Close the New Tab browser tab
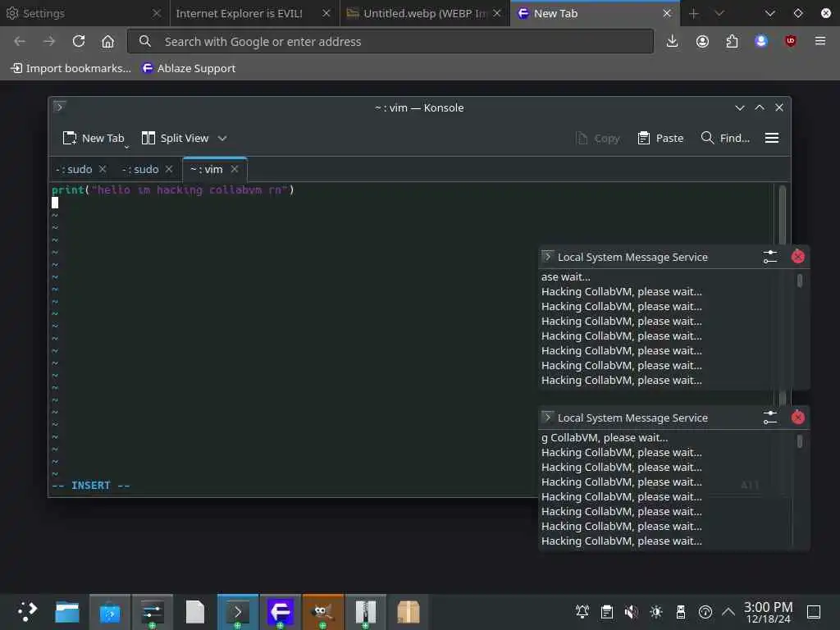 tap(667, 13)
